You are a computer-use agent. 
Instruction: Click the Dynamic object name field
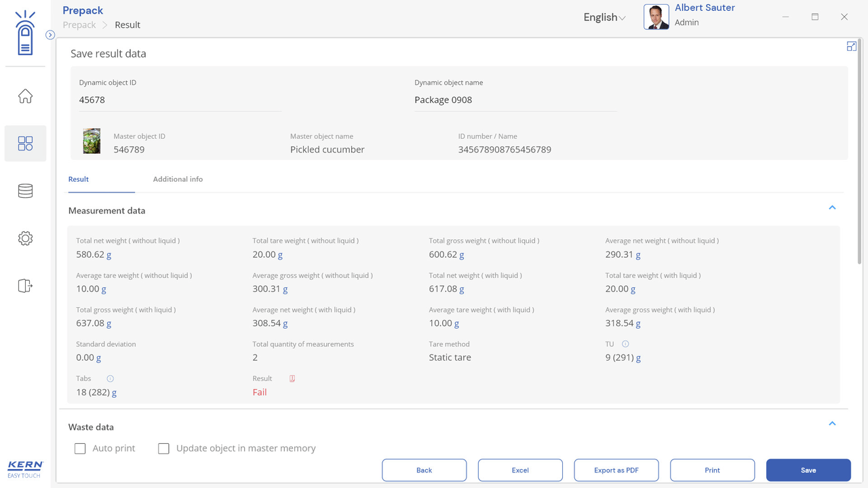tap(515, 100)
